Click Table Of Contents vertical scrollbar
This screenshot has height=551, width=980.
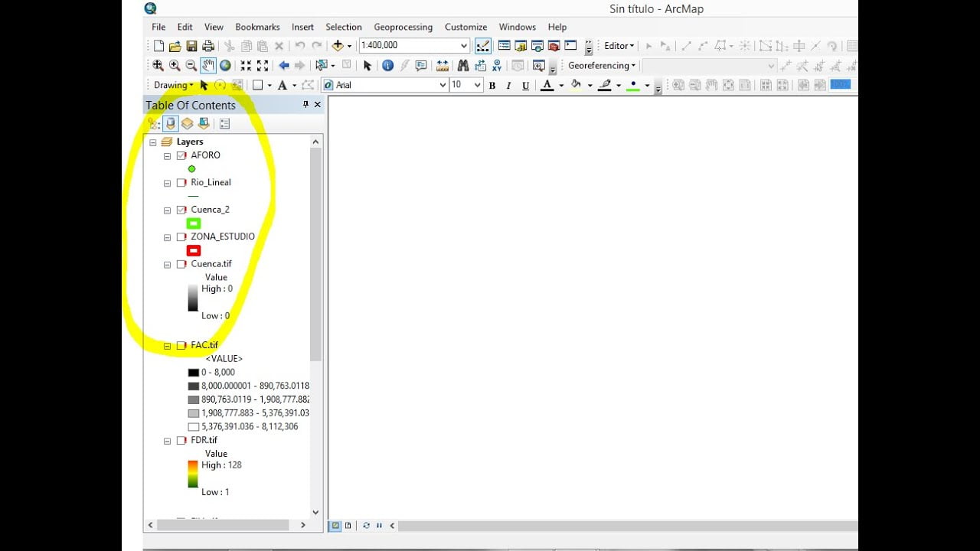click(315, 254)
